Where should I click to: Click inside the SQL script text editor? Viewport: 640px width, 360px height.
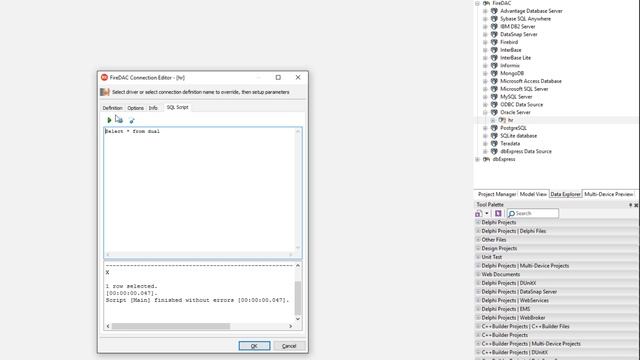[x=200, y=190]
